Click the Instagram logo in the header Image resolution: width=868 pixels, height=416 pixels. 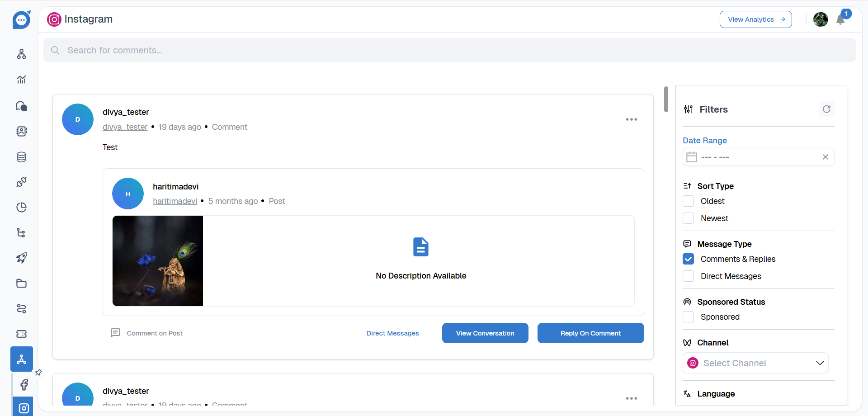pos(54,19)
